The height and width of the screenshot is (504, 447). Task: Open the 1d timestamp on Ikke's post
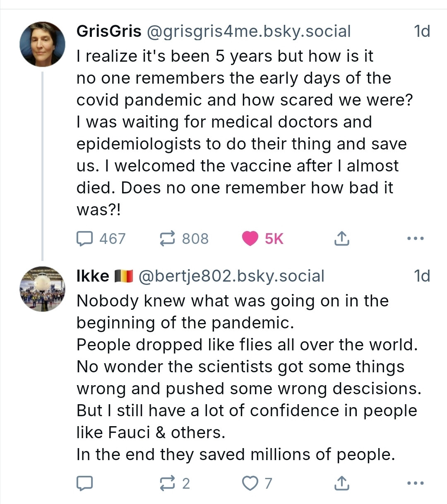[422, 276]
